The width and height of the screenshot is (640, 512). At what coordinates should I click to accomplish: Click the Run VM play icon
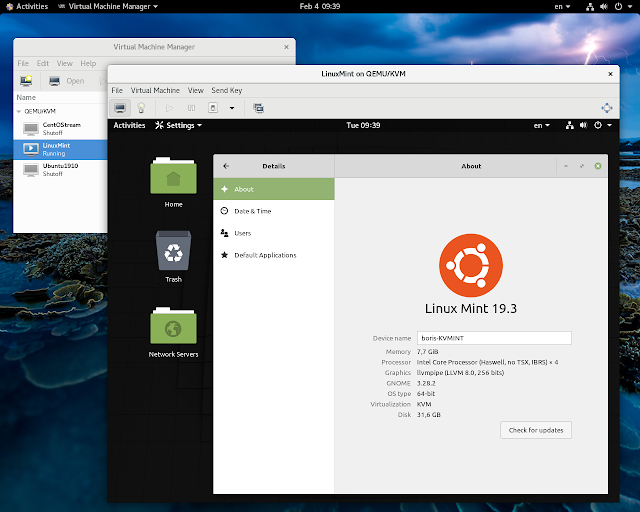(169, 108)
